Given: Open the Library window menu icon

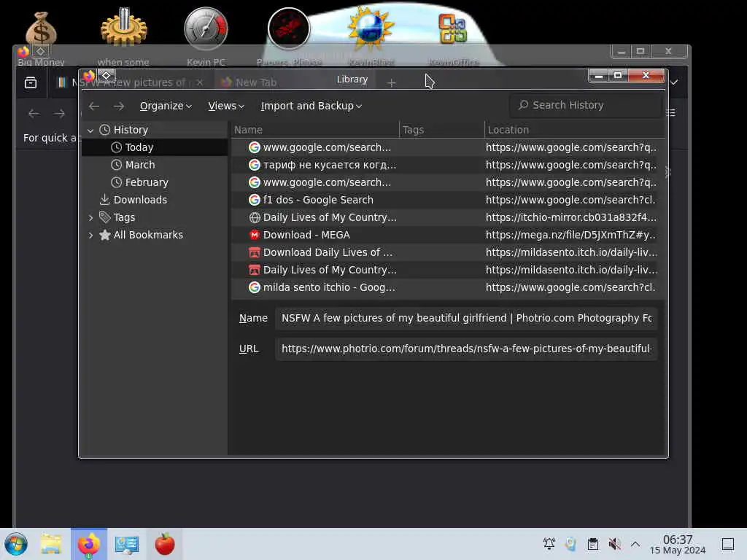Looking at the screenshot, I should [89, 76].
